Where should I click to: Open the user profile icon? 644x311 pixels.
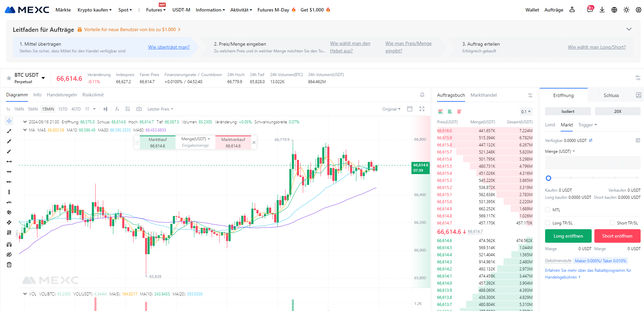click(572, 9)
